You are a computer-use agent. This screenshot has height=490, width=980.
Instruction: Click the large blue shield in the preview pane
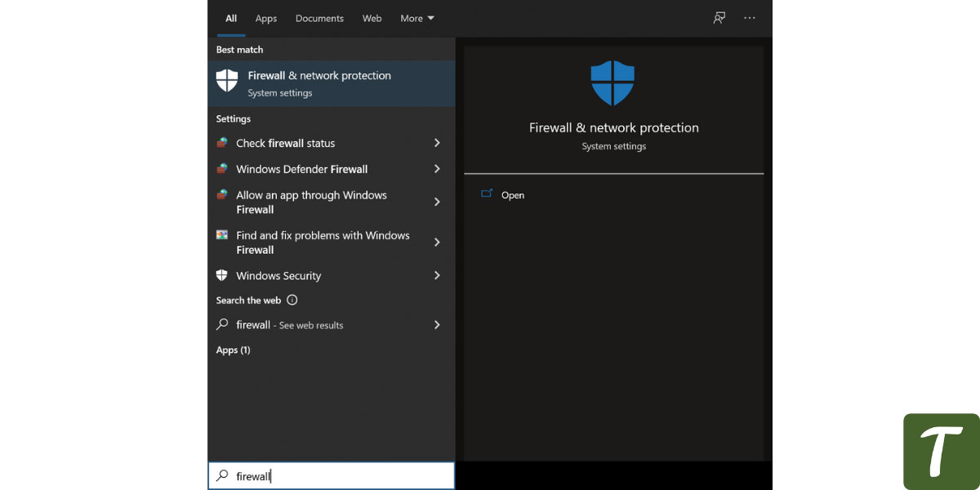pos(612,83)
